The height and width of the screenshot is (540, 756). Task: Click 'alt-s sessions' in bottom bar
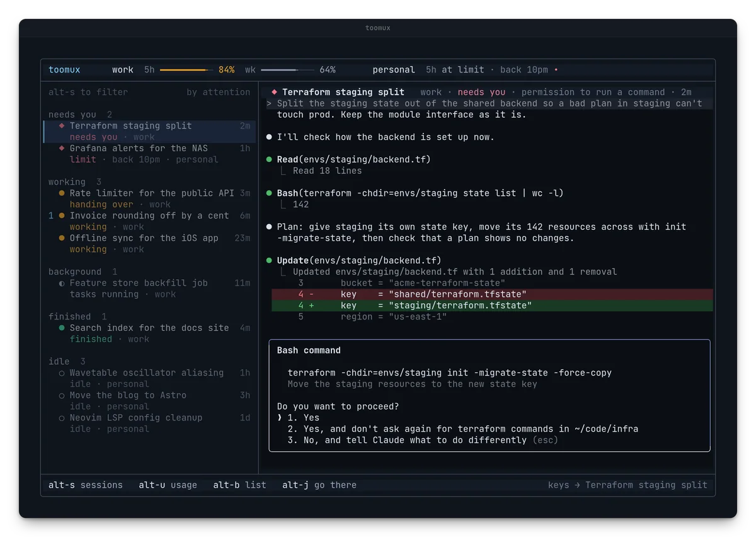click(86, 485)
